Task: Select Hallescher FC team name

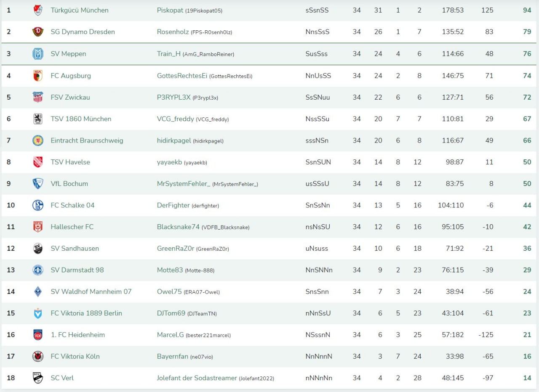Action: tap(72, 227)
